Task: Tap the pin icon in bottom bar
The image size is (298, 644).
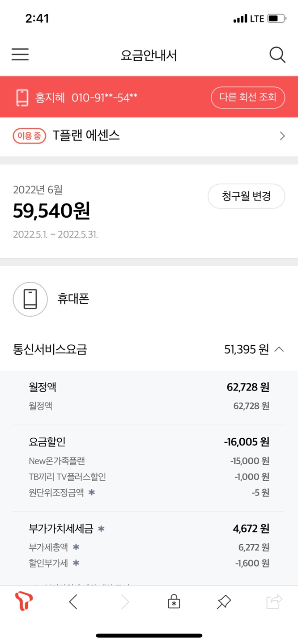Action: 223,602
